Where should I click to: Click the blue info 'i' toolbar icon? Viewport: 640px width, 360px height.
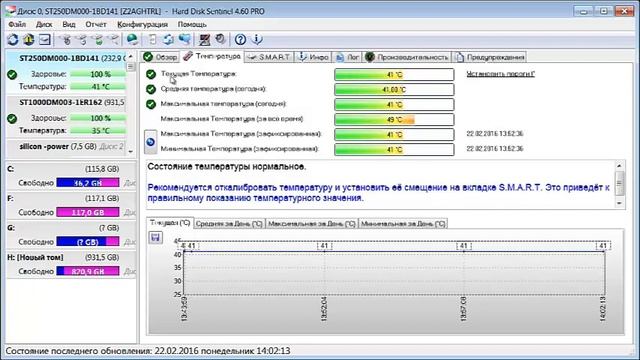pyautogui.click(x=257, y=40)
